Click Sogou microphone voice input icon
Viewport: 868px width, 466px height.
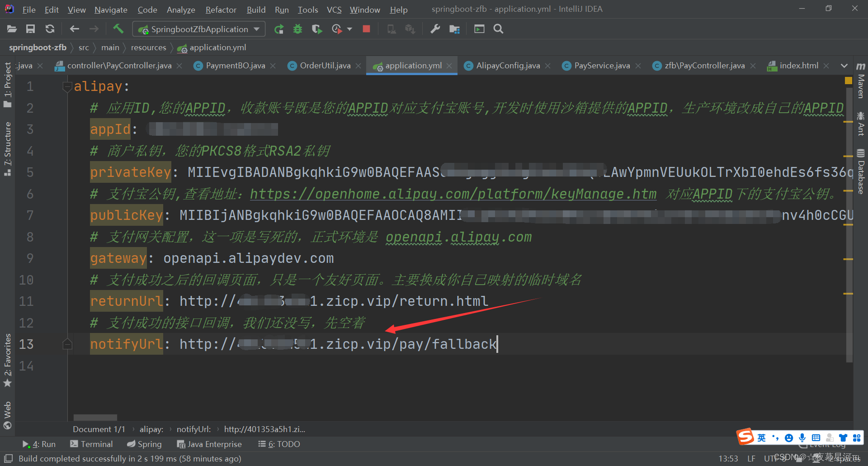[x=802, y=438]
